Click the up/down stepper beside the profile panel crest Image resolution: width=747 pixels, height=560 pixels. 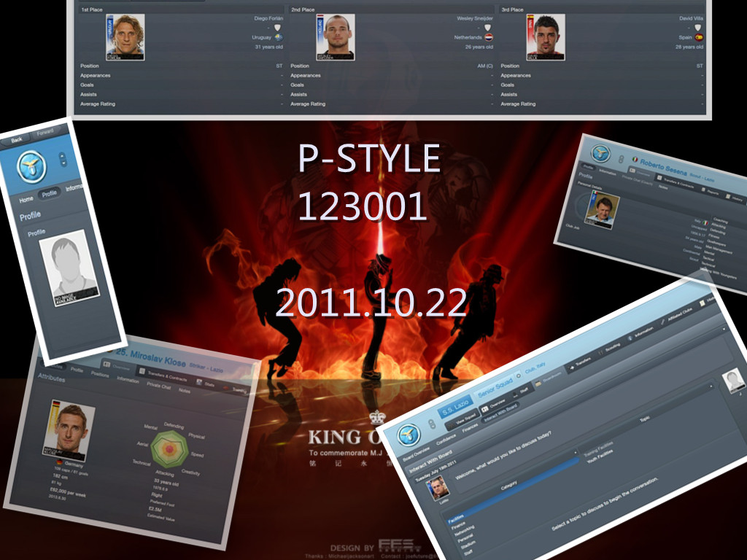point(63,160)
